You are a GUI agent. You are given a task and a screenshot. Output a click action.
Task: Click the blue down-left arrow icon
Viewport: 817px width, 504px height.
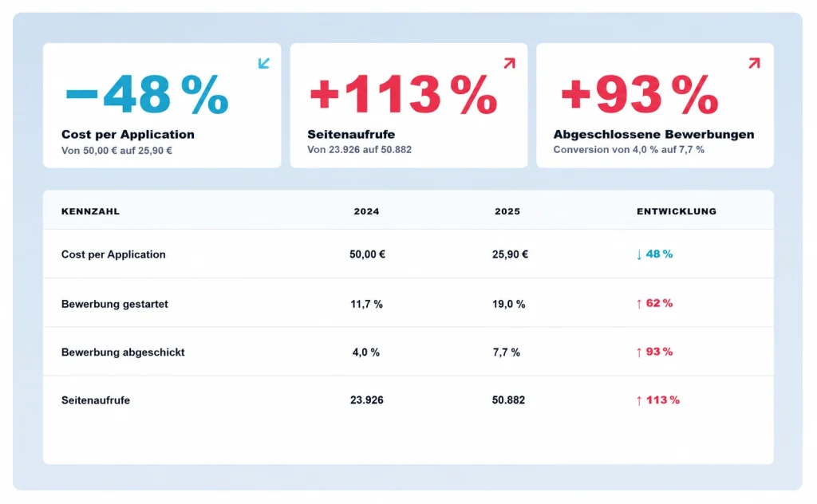click(x=264, y=63)
